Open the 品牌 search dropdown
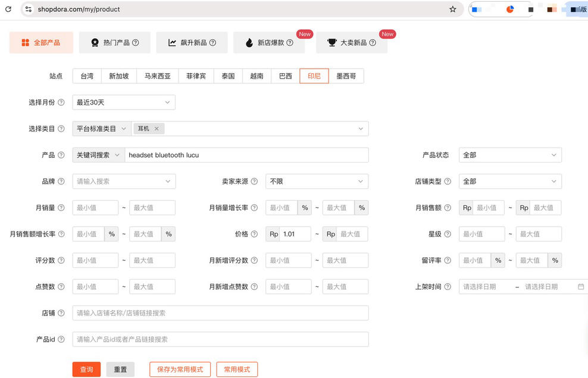 [124, 182]
